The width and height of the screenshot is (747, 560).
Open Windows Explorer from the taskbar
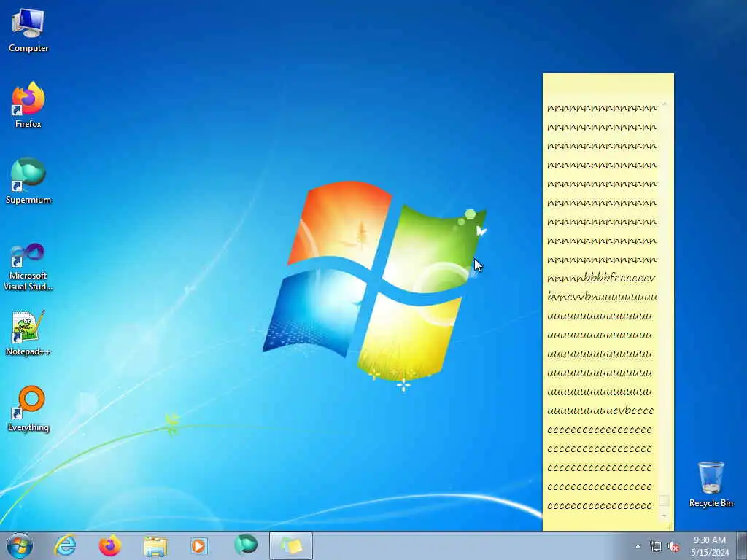coord(155,545)
